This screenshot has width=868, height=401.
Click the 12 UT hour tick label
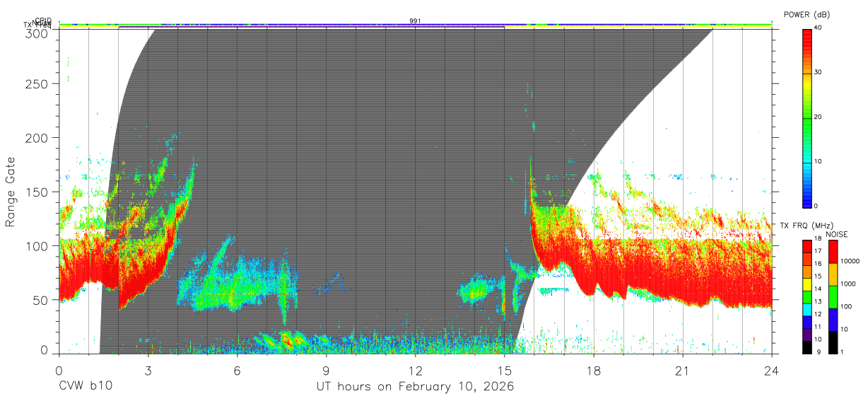tap(415, 371)
